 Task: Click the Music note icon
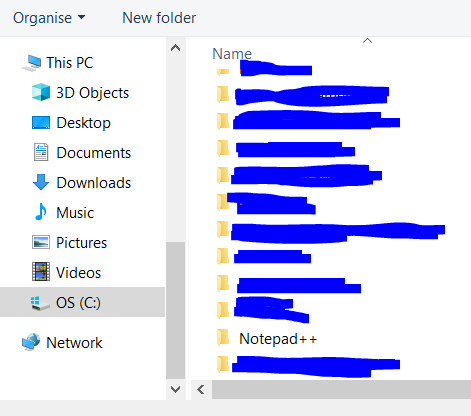tap(41, 212)
